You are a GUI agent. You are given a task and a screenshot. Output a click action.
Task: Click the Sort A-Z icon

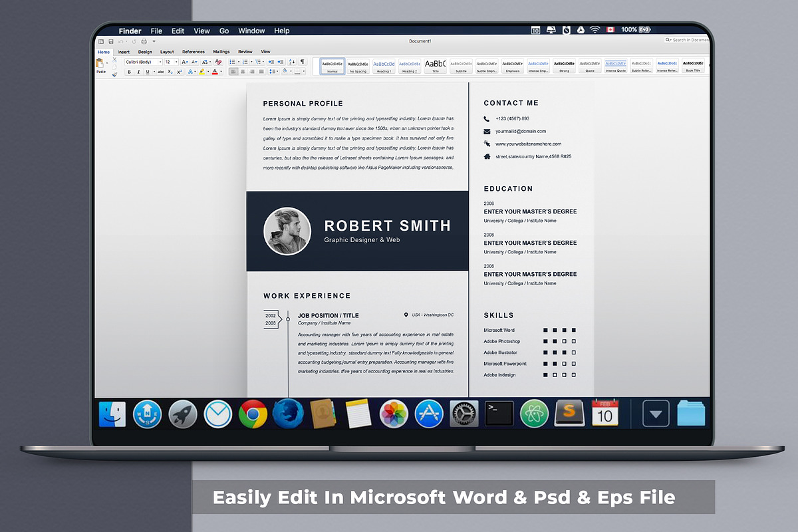click(x=291, y=62)
